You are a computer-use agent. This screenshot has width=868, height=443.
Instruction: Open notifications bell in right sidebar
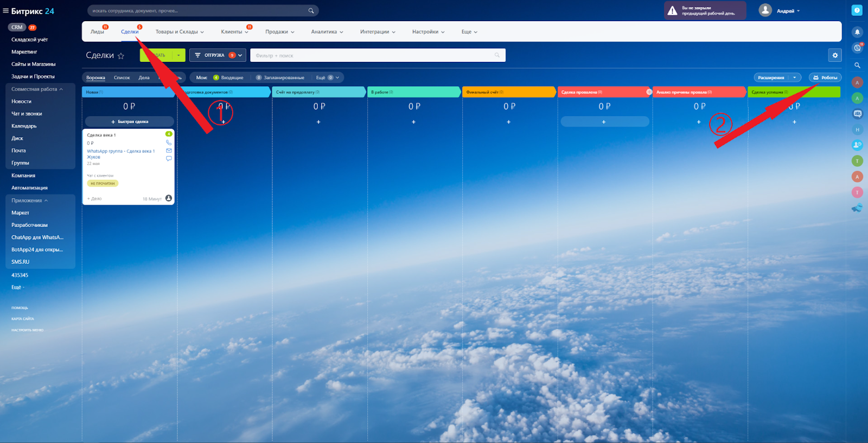click(x=857, y=32)
